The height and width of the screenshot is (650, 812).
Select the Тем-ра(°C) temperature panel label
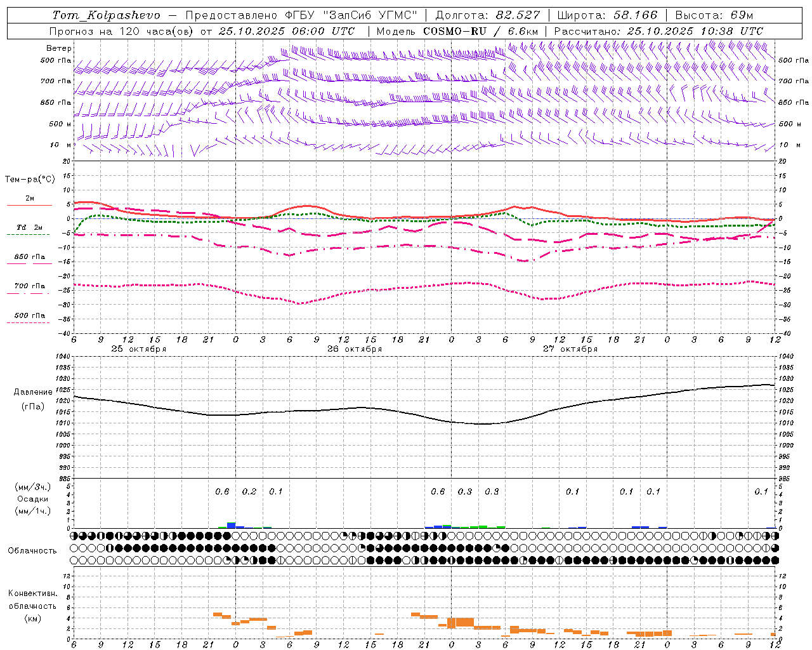[x=30, y=180]
